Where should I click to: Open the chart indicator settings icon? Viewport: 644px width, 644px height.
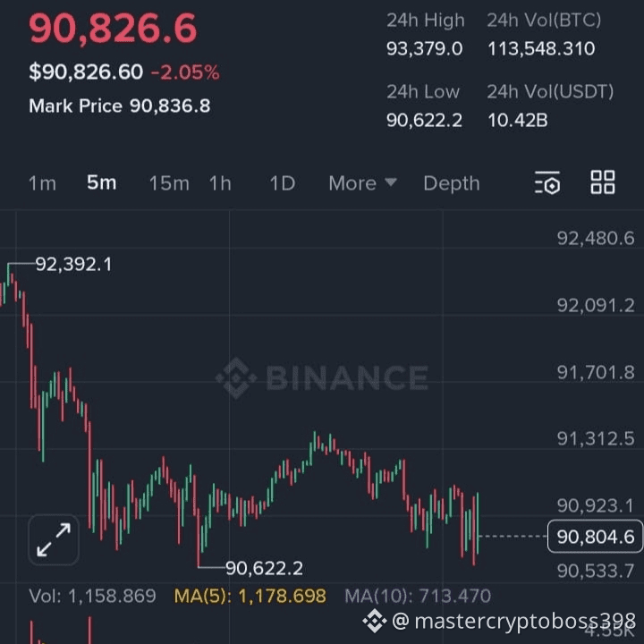(x=547, y=182)
